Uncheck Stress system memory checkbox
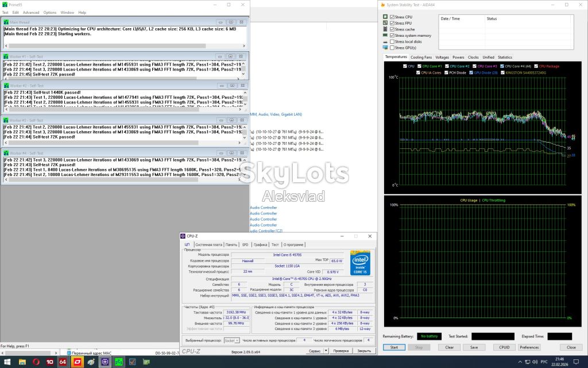Image resolution: width=588 pixels, height=368 pixels. [392, 35]
